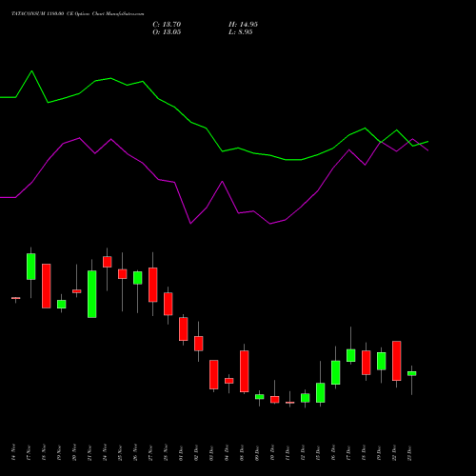The image size is (476, 476).
Task: Select the high value H: 14.95
Action: pyautogui.click(x=243, y=25)
